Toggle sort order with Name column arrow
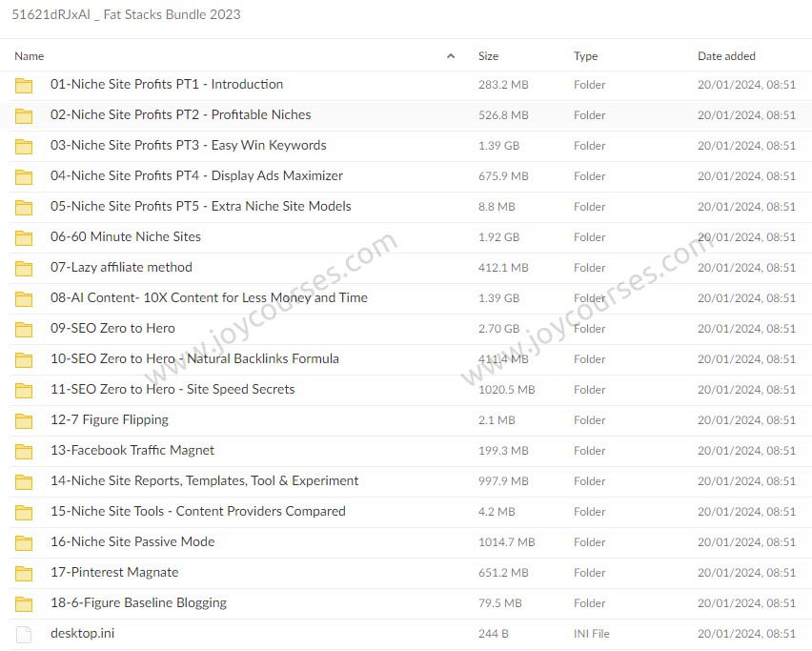 point(451,56)
